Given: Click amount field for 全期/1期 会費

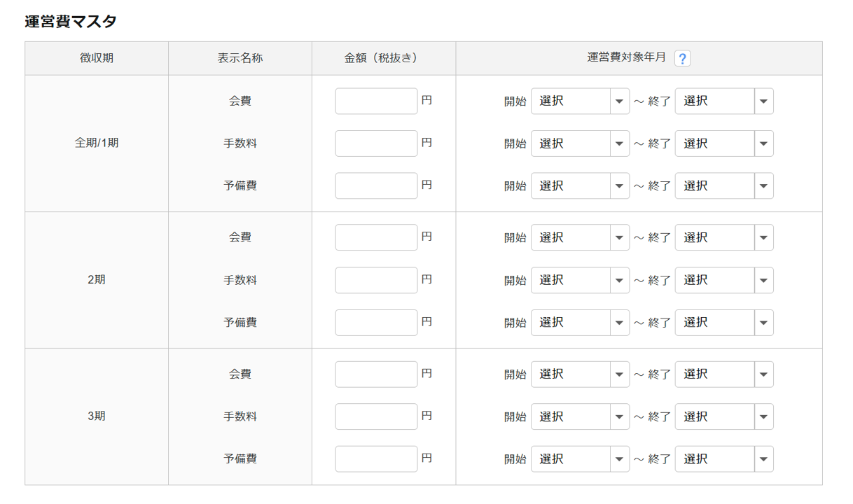Looking at the screenshot, I should click(376, 101).
